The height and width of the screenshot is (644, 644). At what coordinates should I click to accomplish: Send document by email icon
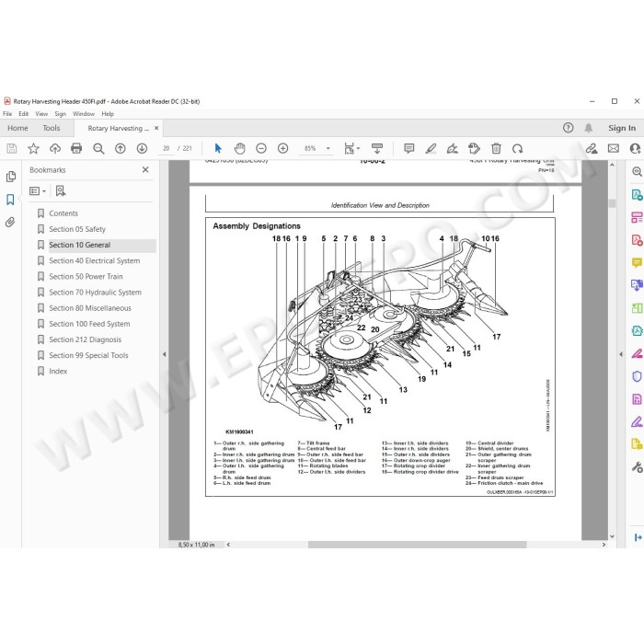[614, 148]
